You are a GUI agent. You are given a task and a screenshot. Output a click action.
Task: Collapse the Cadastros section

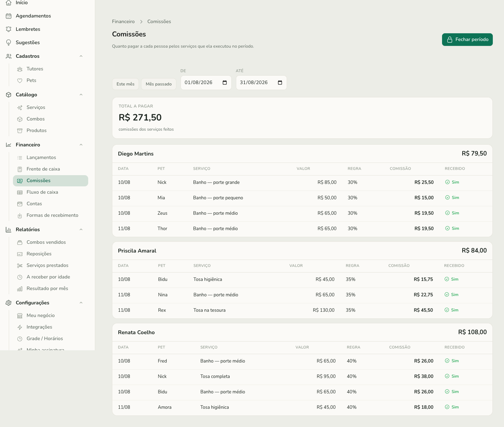point(81,56)
